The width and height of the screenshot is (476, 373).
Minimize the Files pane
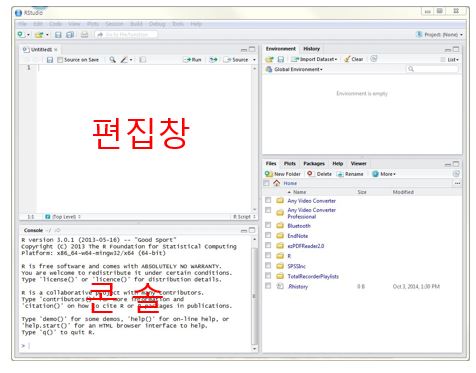pos(448,164)
